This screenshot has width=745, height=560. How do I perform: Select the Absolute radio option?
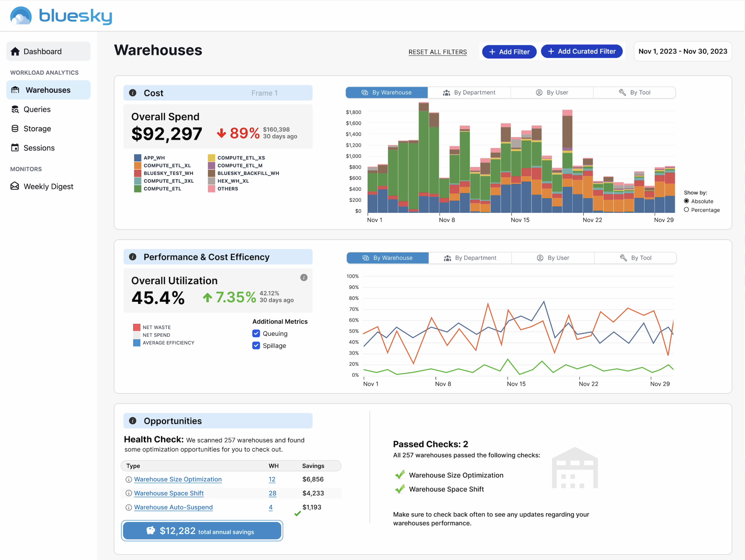coord(686,201)
